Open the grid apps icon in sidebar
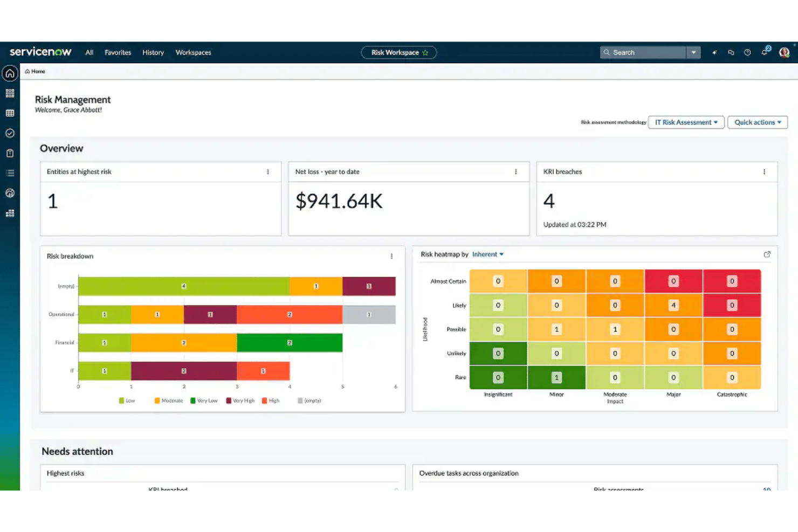This screenshot has width=798, height=532. (x=10, y=93)
